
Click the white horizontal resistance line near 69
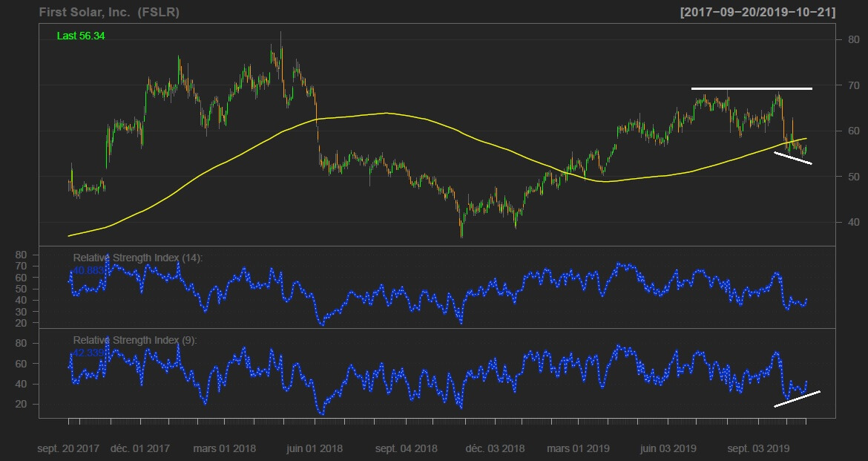[752, 88]
